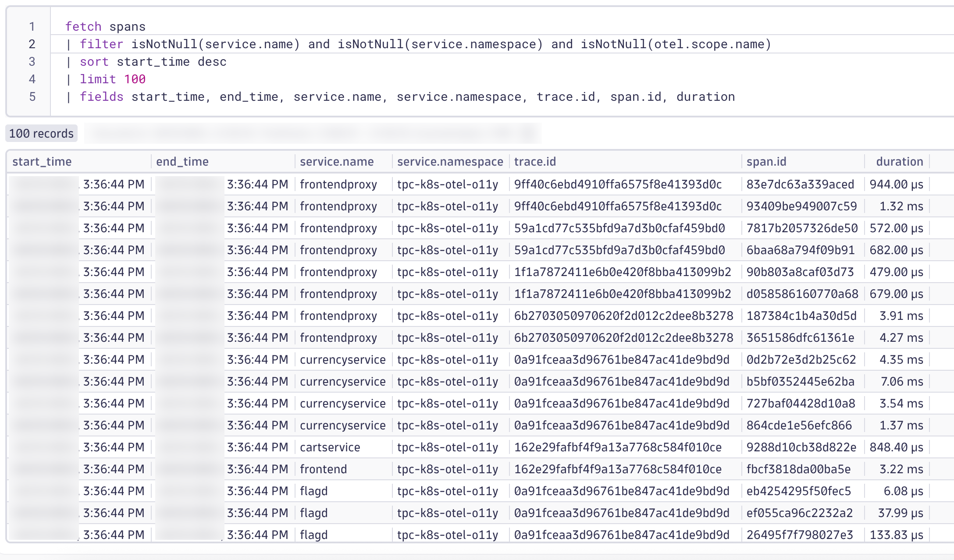The width and height of the screenshot is (954, 560).
Task: Click "limit 100" on query line 4
Action: pyautogui.click(x=112, y=79)
